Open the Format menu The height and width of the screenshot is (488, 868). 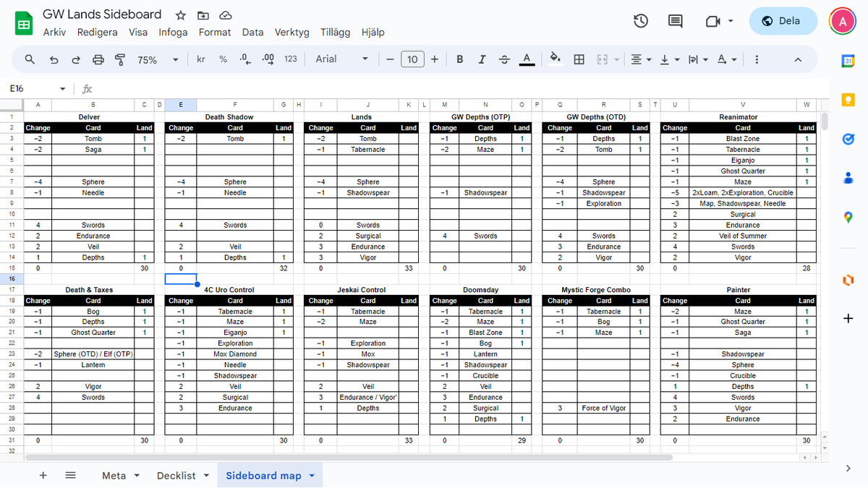215,32
